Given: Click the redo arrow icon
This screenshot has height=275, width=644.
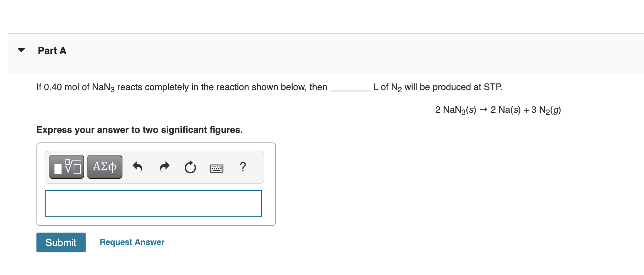Looking at the screenshot, I should 165,167.
